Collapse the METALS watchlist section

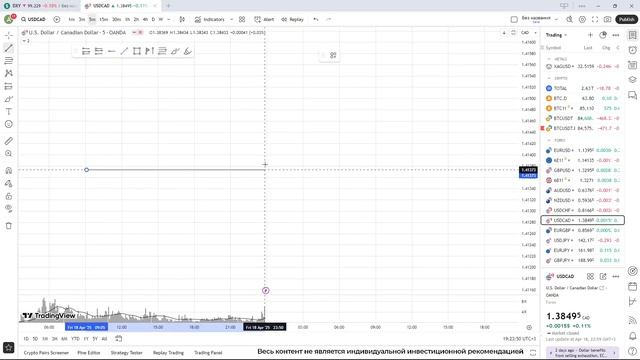pyautogui.click(x=549, y=59)
